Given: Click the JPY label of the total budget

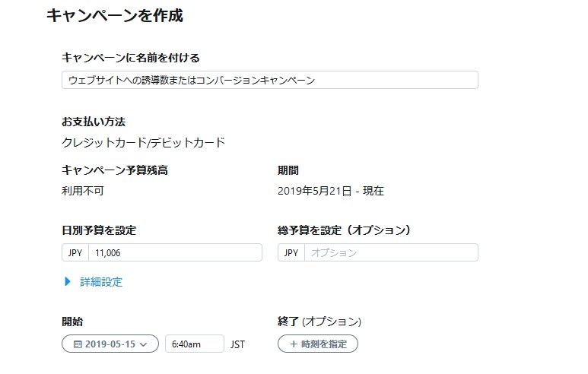Looking at the screenshot, I should (x=291, y=252).
